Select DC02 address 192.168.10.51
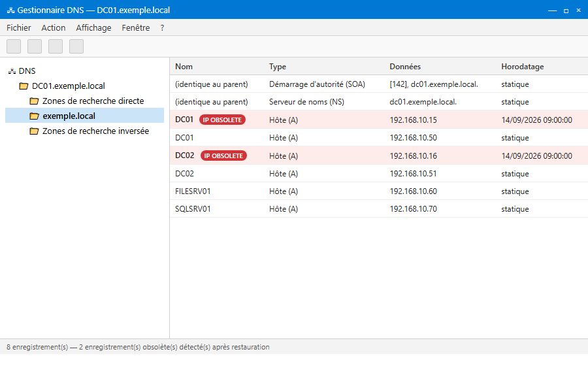The image size is (588, 392). click(x=414, y=174)
